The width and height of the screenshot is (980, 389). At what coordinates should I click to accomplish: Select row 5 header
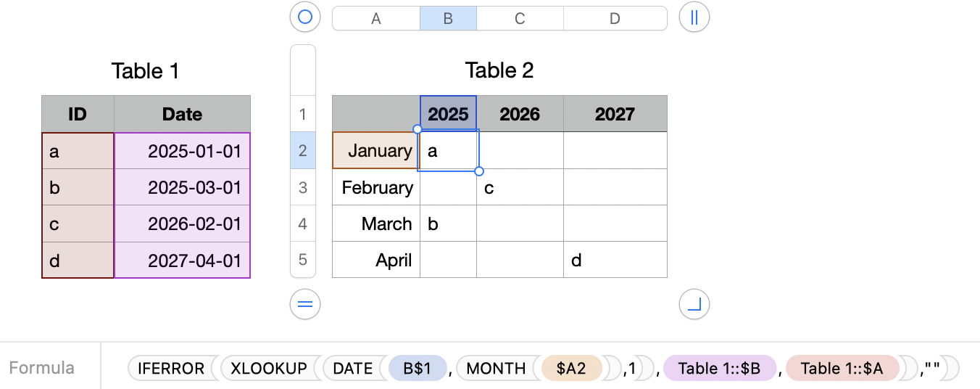(x=303, y=260)
